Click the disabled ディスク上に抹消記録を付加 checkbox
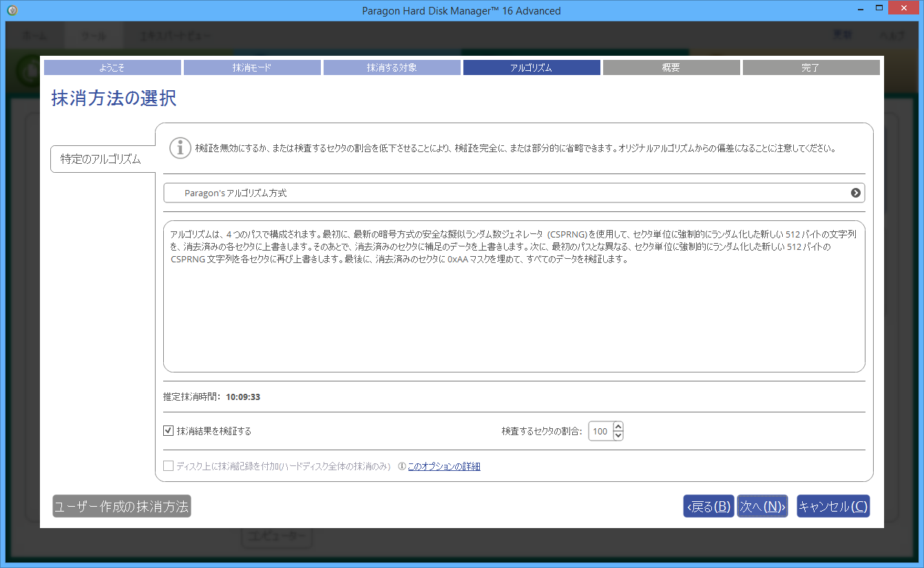 [168, 466]
